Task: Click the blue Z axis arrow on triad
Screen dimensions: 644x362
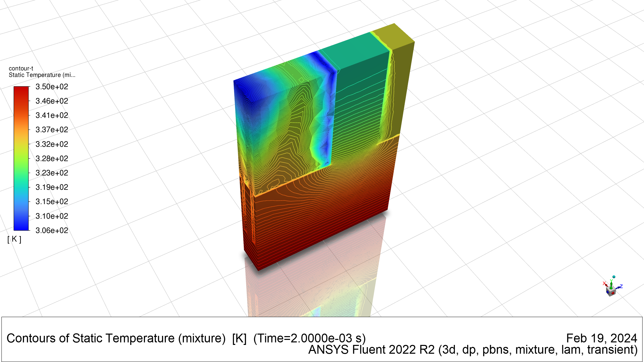Action: (x=618, y=288)
